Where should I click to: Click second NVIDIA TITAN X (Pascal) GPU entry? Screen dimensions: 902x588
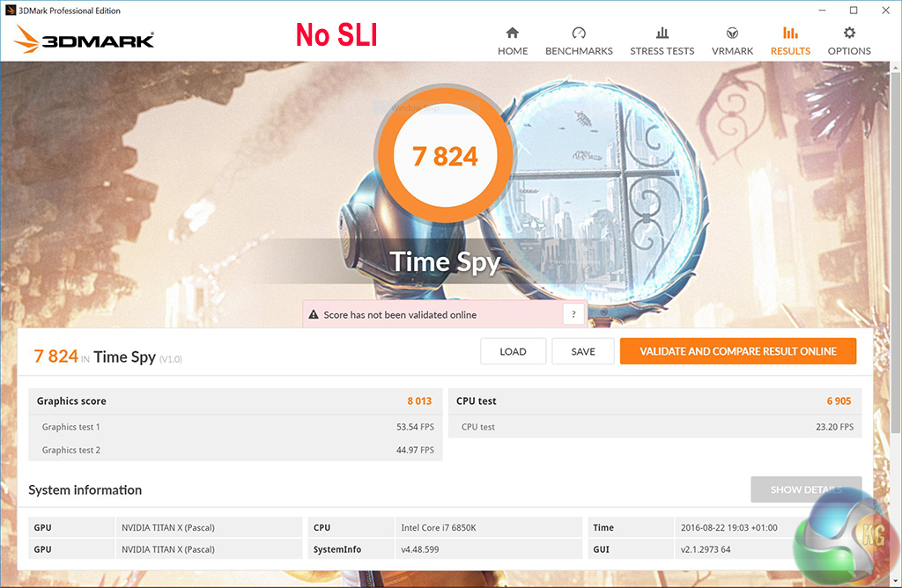pos(168,549)
